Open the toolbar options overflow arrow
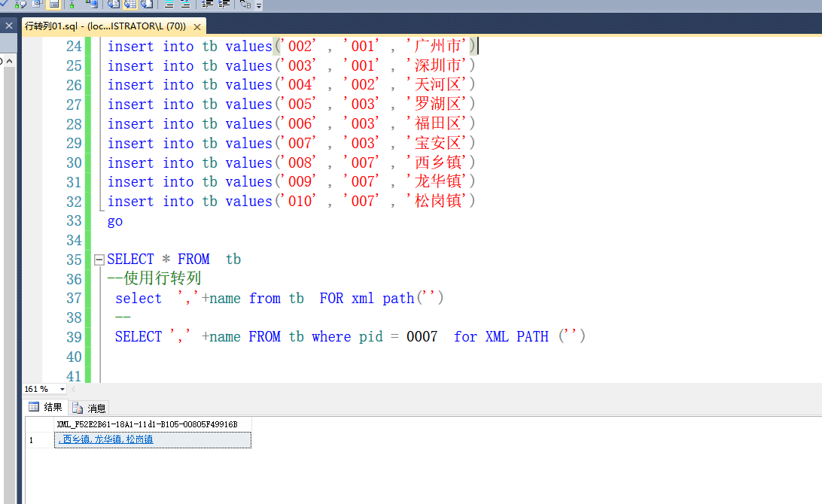Screen dimensions: 822x504 coord(259,5)
